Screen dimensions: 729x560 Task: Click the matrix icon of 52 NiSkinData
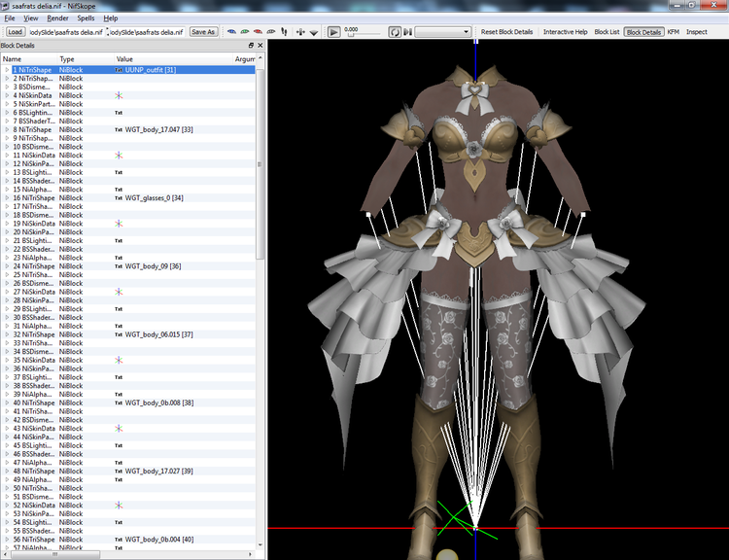click(x=119, y=506)
